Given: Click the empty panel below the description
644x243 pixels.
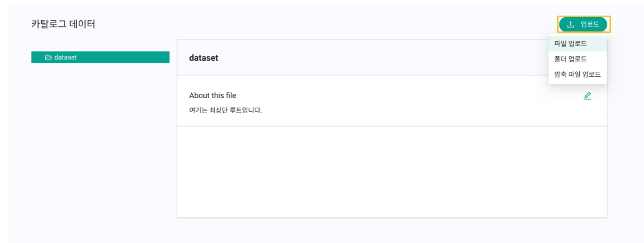Looking at the screenshot, I should (392, 172).
